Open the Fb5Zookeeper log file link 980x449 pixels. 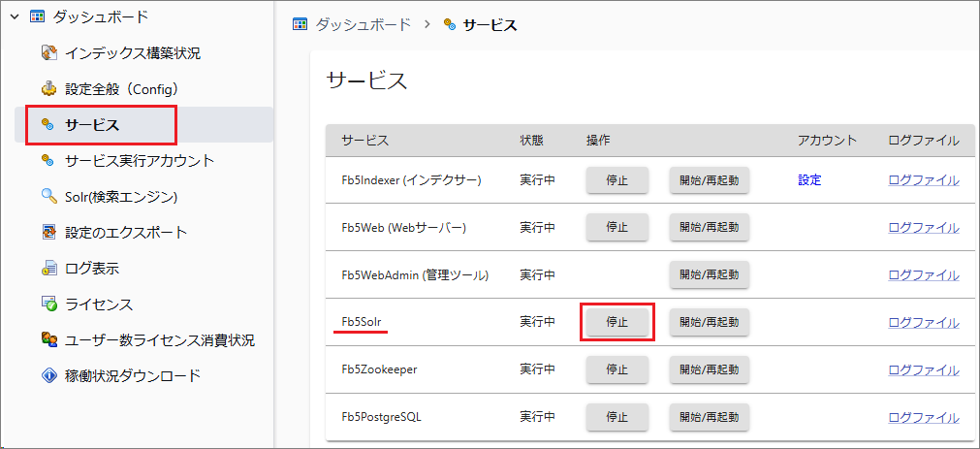pos(923,369)
